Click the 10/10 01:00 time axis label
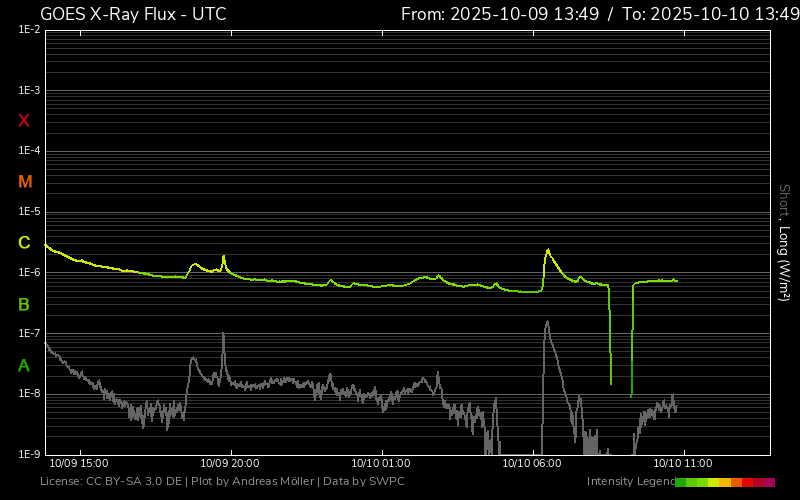This screenshot has height=500, width=800. (x=381, y=464)
